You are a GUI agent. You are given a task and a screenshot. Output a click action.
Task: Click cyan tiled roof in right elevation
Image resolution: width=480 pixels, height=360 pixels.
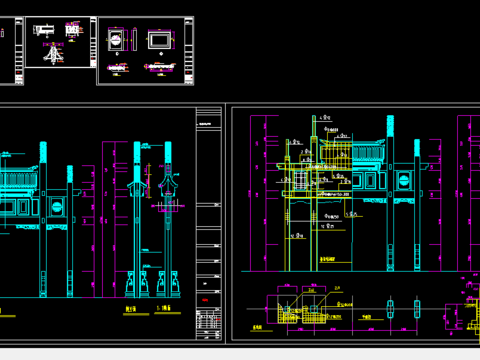point(368,153)
